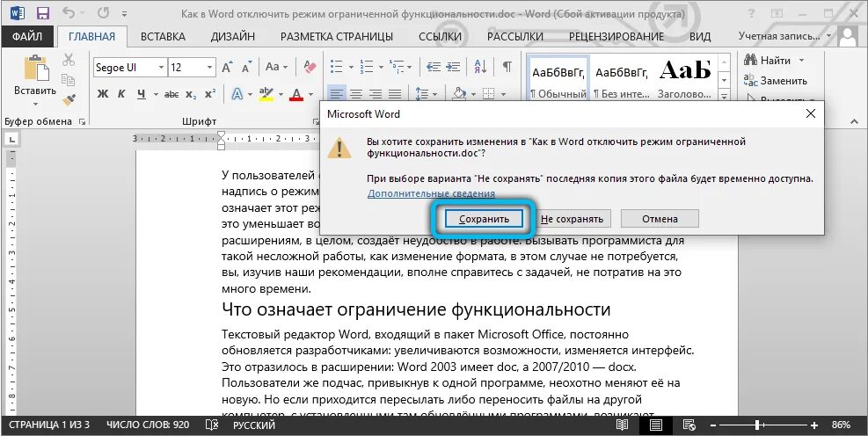Click the Найти button in ribbon
The image size is (868, 436).
(x=767, y=60)
